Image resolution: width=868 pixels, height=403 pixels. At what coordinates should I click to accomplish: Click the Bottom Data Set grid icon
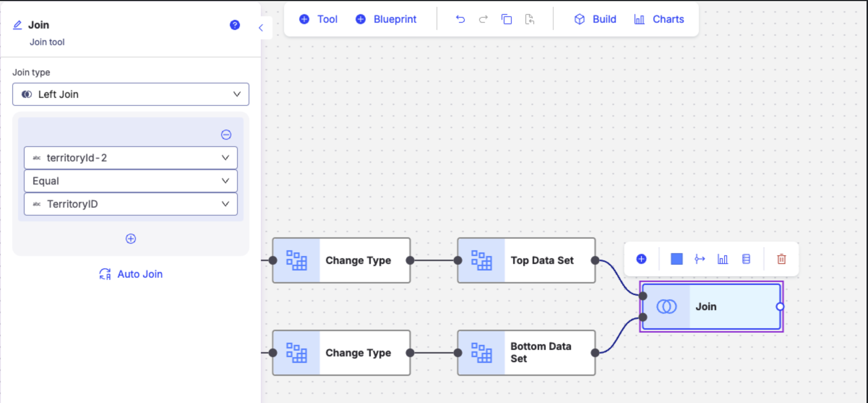click(x=482, y=353)
